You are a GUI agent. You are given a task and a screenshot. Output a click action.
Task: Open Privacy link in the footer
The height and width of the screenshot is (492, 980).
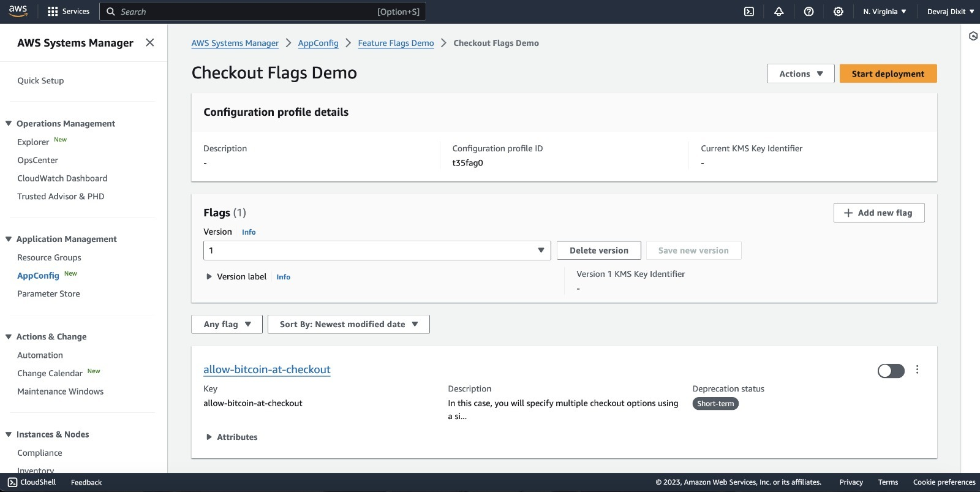coord(851,482)
